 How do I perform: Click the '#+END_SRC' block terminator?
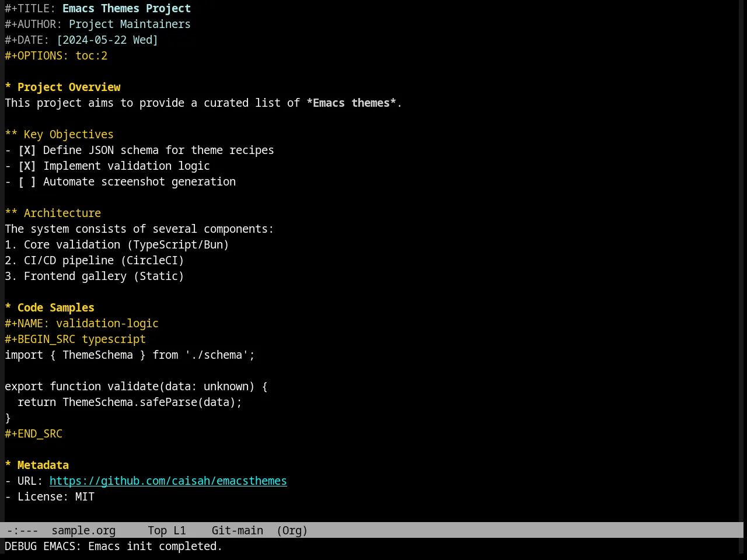pos(33,434)
